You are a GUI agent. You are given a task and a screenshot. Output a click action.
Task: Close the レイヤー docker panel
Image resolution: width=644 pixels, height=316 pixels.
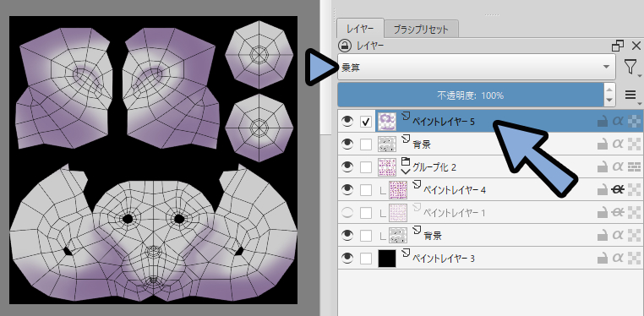[636, 46]
